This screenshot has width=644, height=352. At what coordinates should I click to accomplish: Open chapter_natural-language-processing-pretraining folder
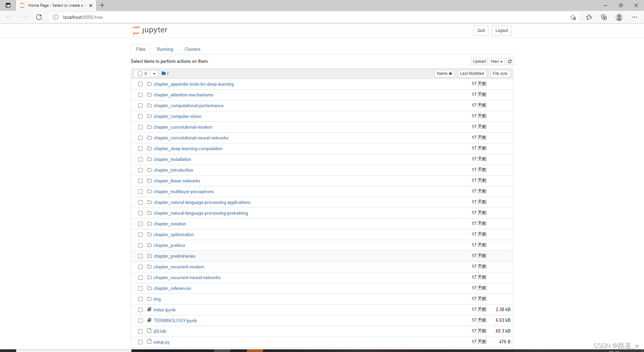[x=201, y=213]
